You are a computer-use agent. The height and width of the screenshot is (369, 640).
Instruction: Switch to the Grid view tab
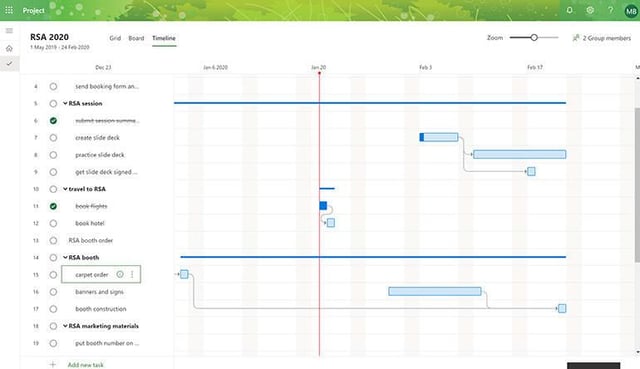pyautogui.click(x=115, y=38)
